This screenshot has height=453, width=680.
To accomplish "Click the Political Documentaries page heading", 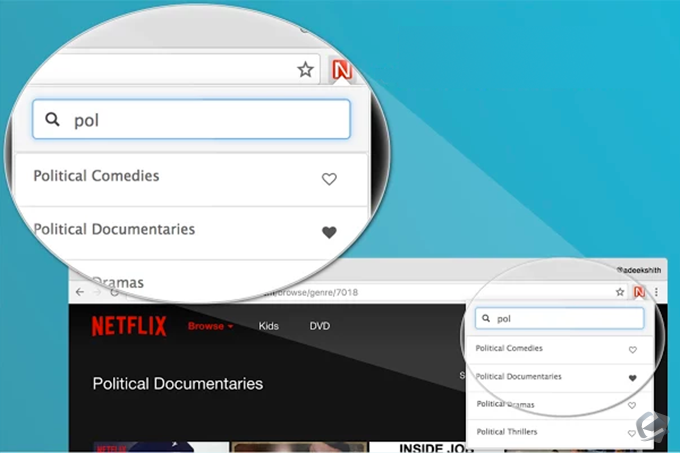I will tap(178, 384).
